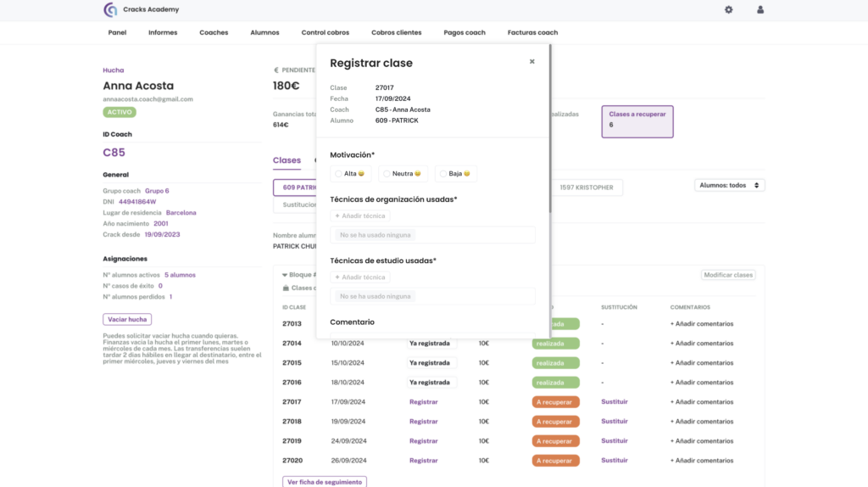Image resolution: width=868 pixels, height=487 pixels.
Task: Open the Control cobros menu item
Action: click(x=325, y=32)
